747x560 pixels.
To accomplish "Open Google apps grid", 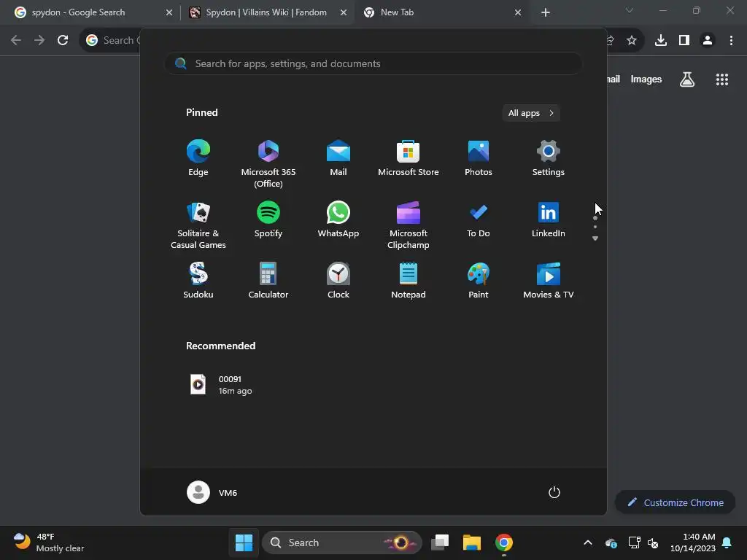I will tap(722, 79).
